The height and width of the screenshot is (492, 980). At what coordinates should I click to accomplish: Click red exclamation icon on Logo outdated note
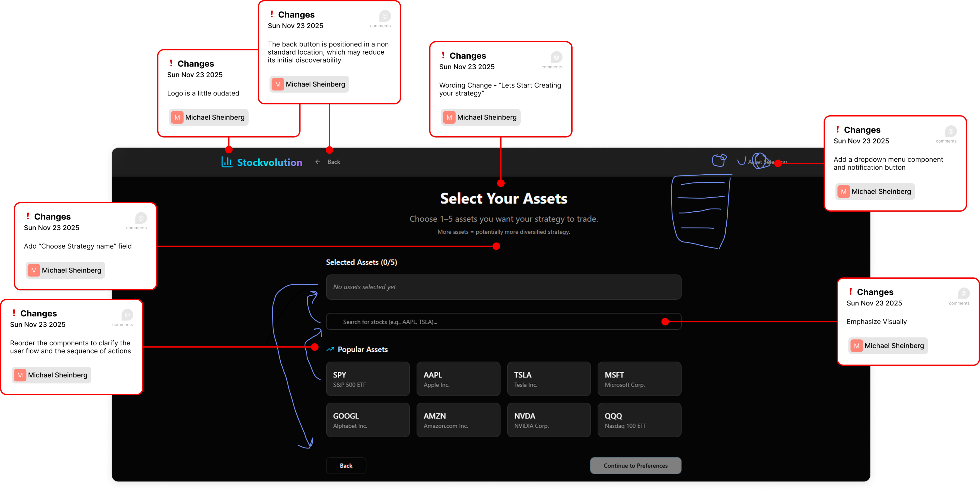(171, 63)
